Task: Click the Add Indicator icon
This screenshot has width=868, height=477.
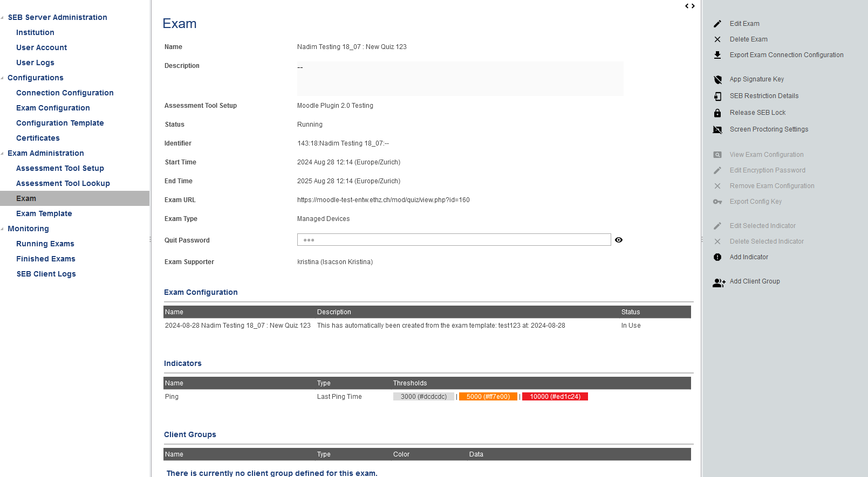Action: pyautogui.click(x=717, y=257)
